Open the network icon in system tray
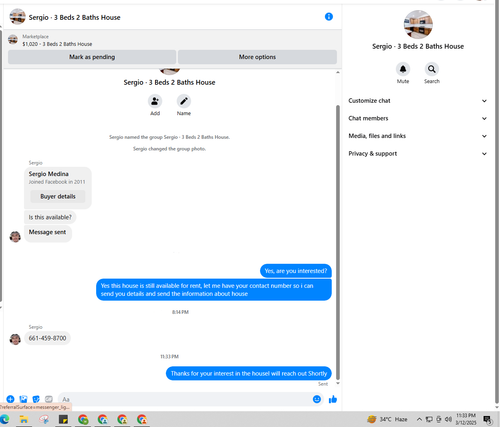 click(429, 419)
